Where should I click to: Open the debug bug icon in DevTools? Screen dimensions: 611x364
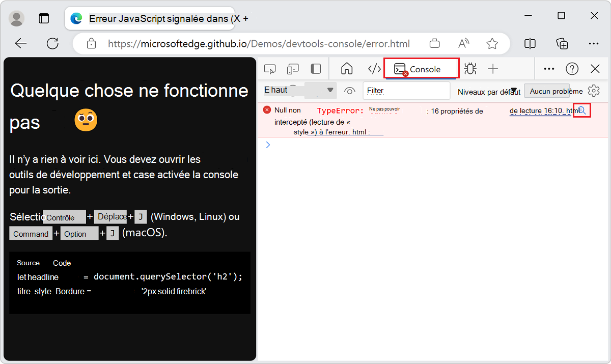click(470, 68)
